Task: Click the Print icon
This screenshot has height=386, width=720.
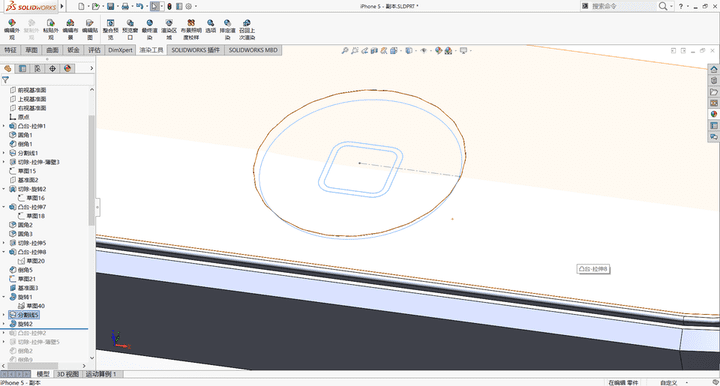Action: [125, 6]
